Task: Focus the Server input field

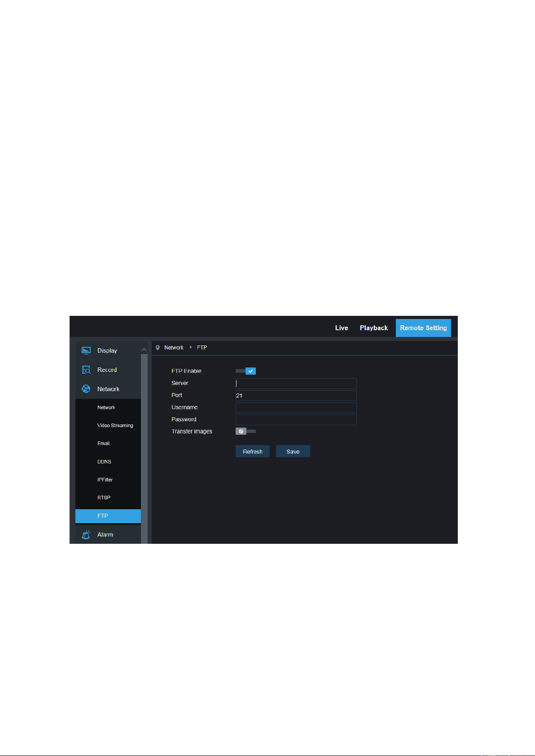Action: point(296,383)
